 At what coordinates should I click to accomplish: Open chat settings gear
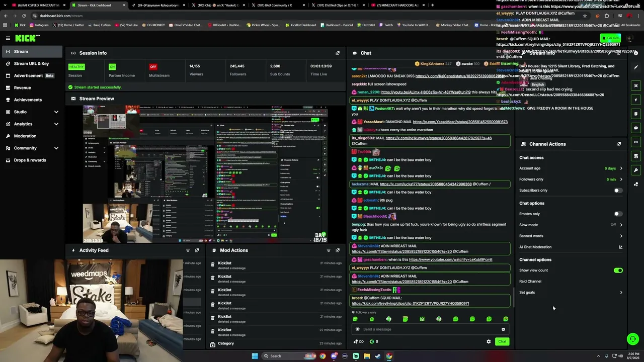coord(489,342)
